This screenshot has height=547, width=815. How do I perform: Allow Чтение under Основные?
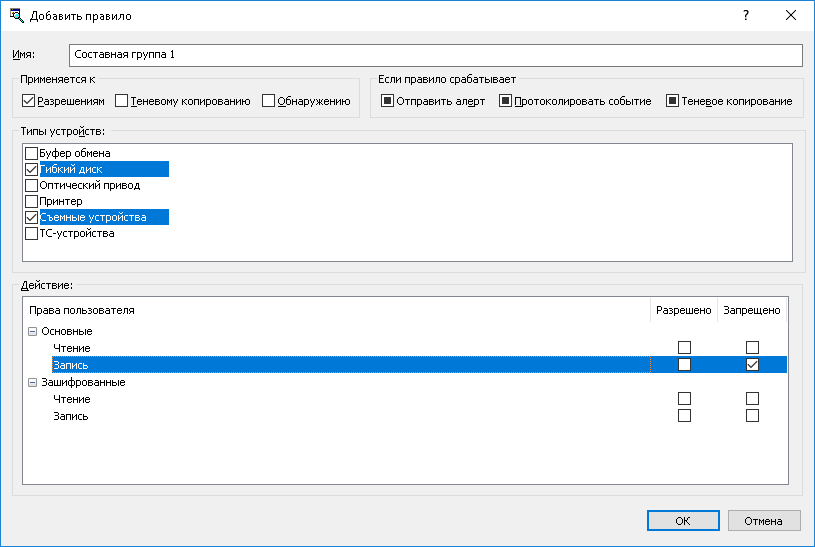point(684,347)
